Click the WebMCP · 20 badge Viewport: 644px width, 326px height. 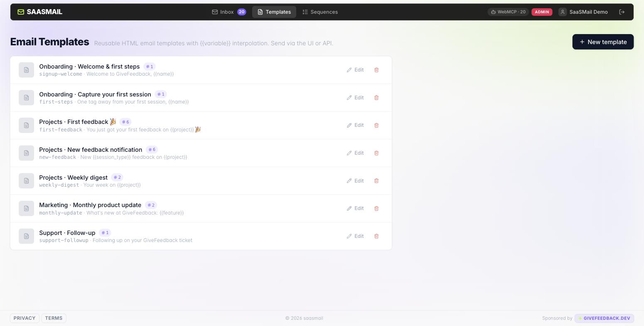tap(508, 12)
